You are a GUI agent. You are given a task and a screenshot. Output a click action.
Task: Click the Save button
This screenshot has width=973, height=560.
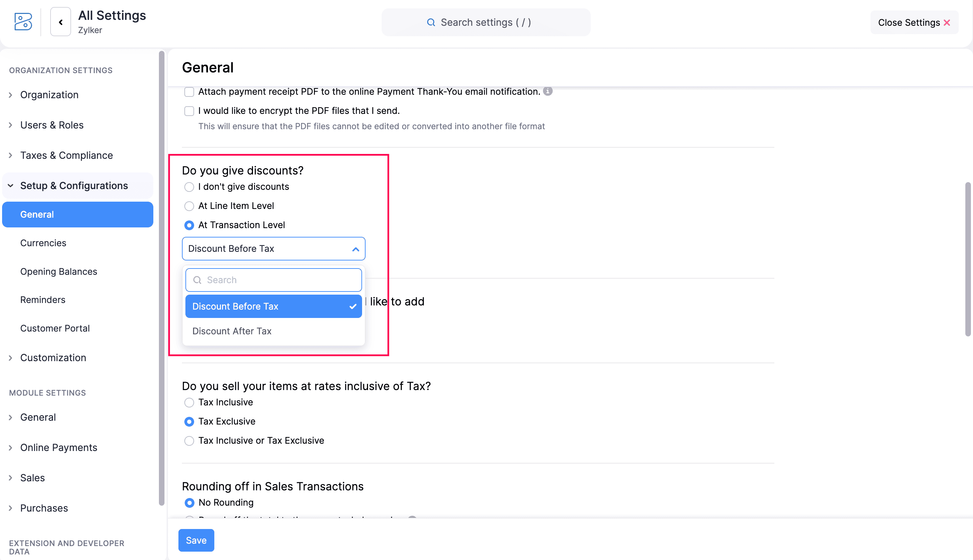196,540
